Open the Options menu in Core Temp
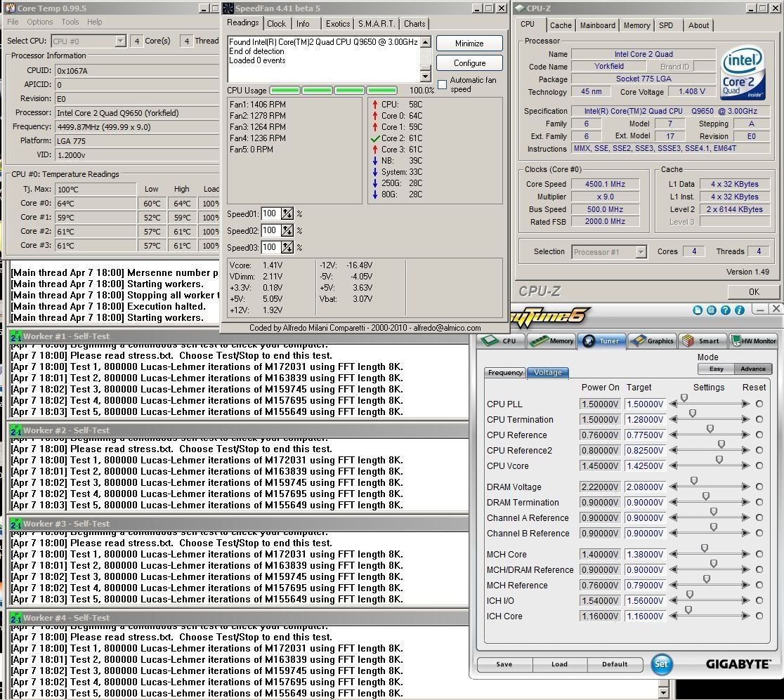The height and width of the screenshot is (700, 784). tap(39, 22)
